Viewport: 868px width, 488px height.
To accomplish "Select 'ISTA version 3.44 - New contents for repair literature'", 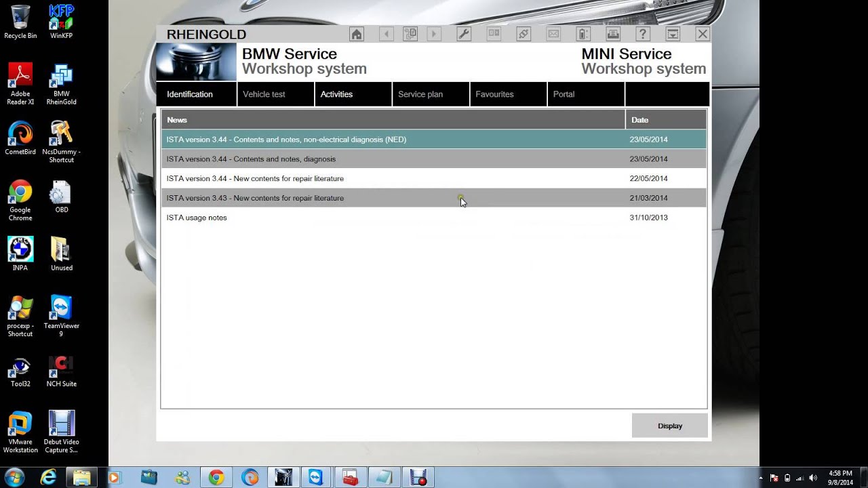I will coord(434,179).
